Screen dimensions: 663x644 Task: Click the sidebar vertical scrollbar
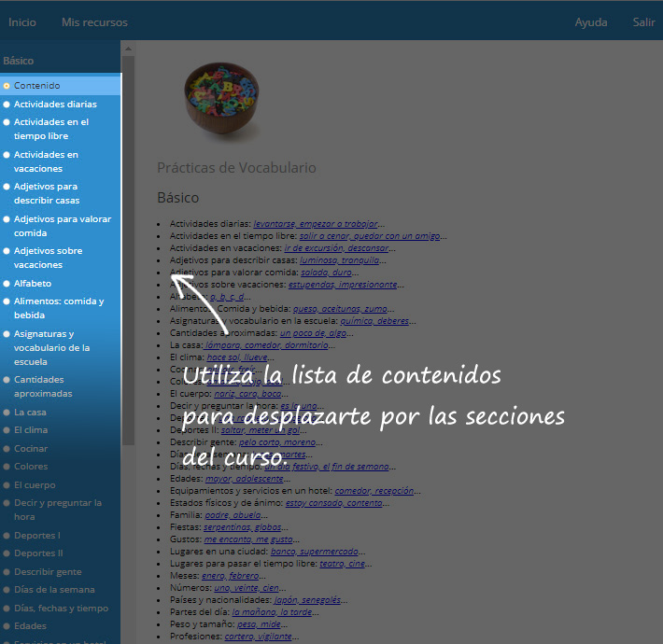(128, 280)
